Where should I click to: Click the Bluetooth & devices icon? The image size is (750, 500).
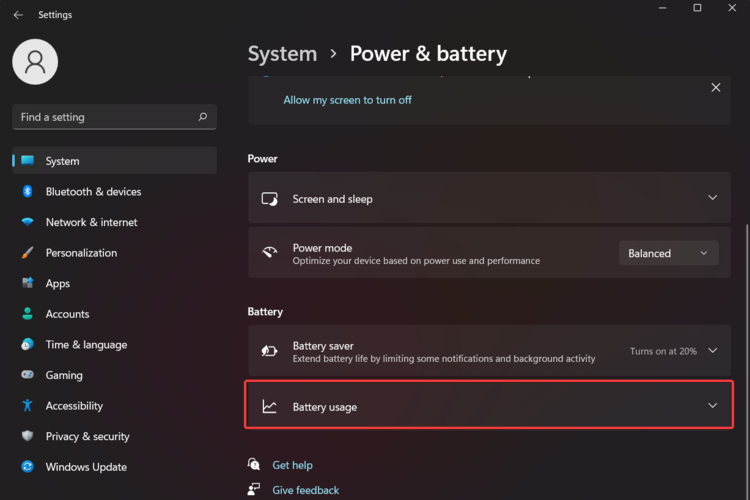[28, 192]
